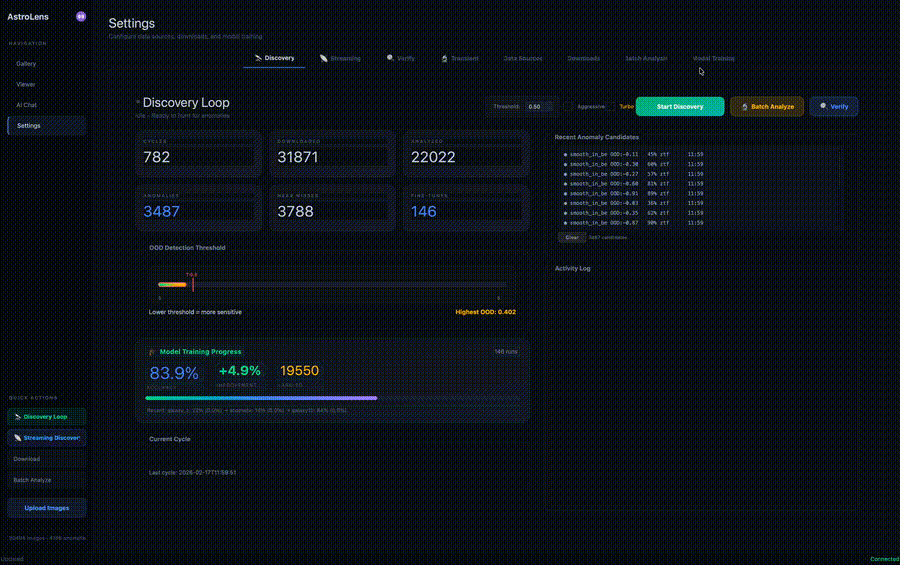Clear the recent anomaly candidates list

(x=571, y=237)
